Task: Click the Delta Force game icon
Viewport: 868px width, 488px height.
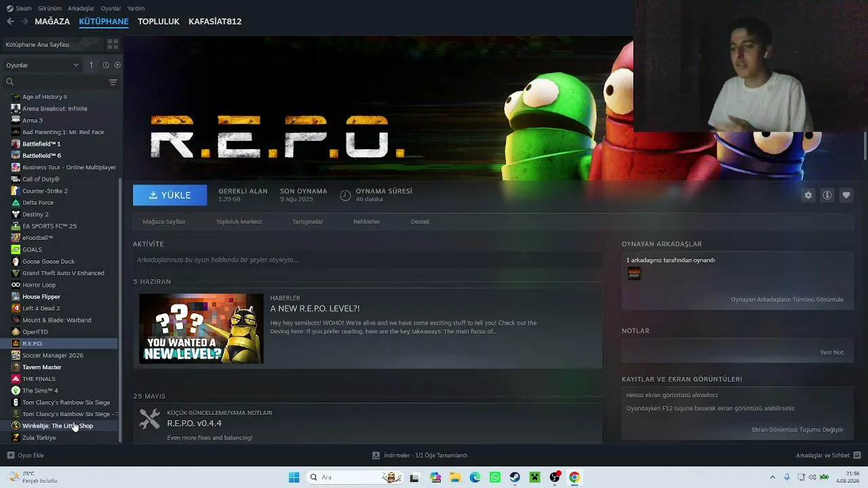Action: pos(16,203)
